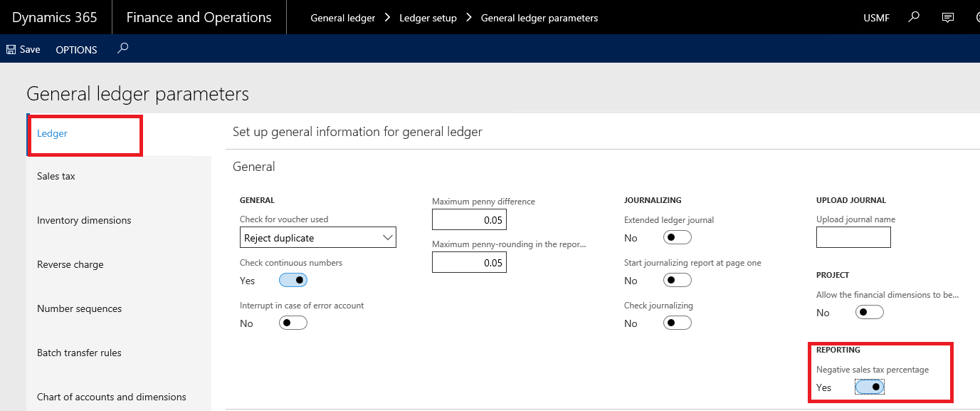
Task: Click the UPLOAD JOURNAL heading
Action: tap(851, 200)
